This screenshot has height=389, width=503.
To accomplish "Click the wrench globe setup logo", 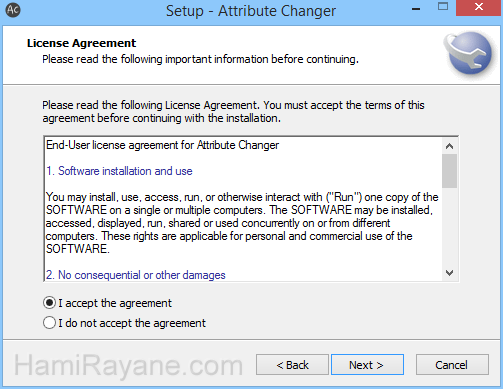I will click(x=469, y=53).
